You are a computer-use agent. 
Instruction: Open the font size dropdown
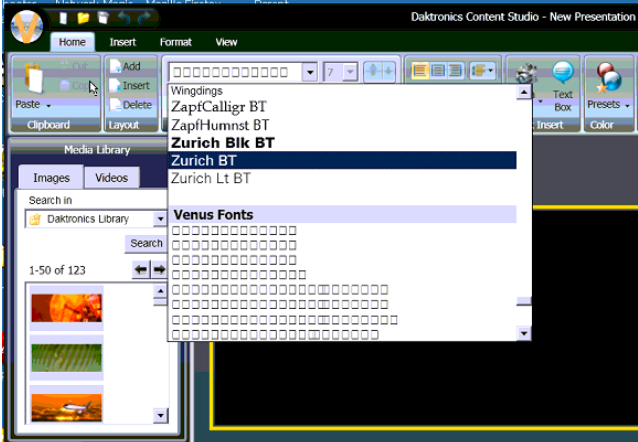(x=350, y=72)
